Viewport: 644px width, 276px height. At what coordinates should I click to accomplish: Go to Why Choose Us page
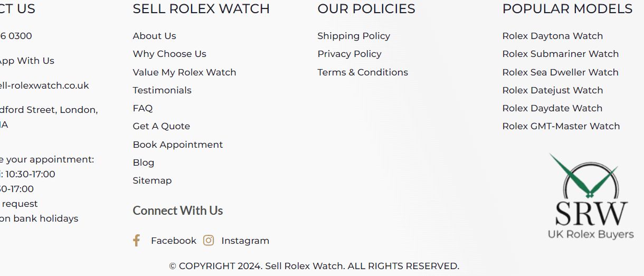pyautogui.click(x=169, y=54)
